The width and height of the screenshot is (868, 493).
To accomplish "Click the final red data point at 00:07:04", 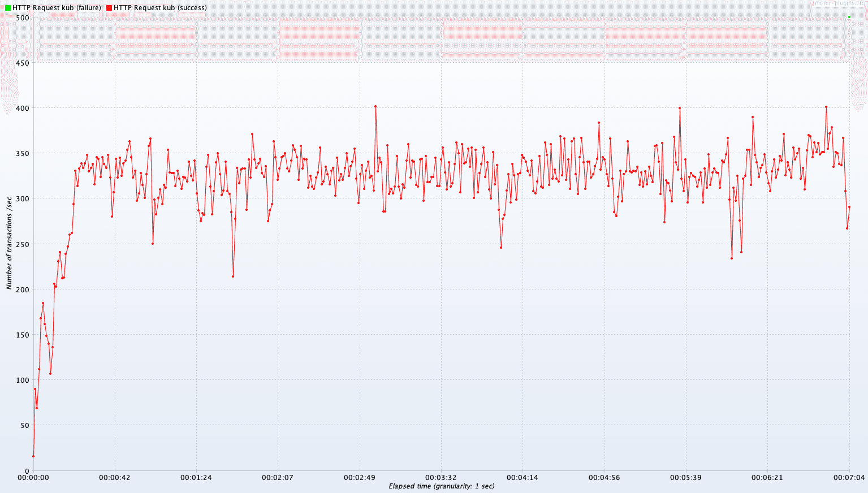I will (x=849, y=207).
